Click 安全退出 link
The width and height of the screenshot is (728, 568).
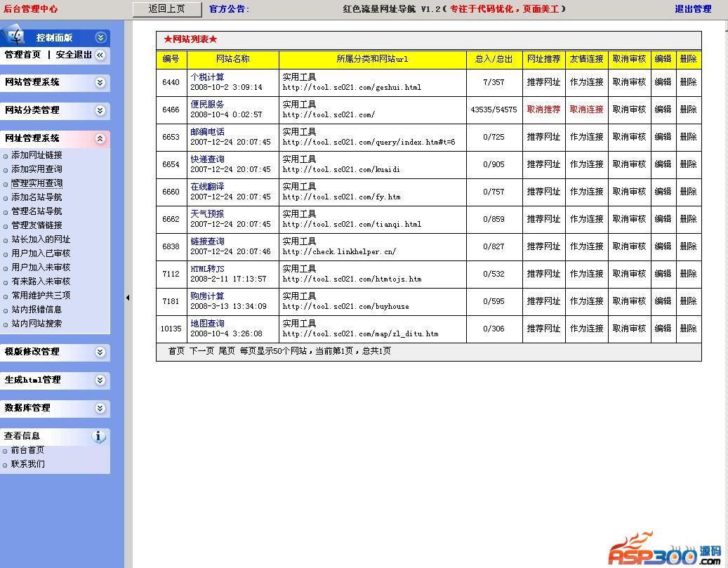[74, 55]
